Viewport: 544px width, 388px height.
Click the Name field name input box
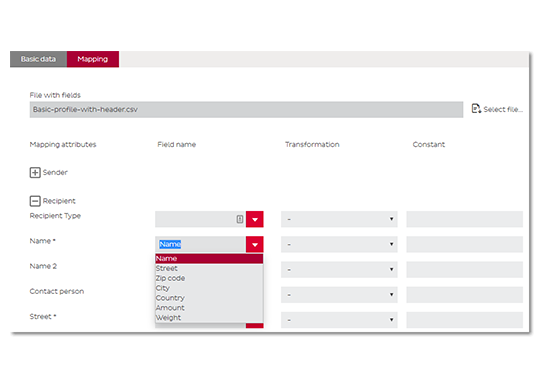tap(201, 244)
